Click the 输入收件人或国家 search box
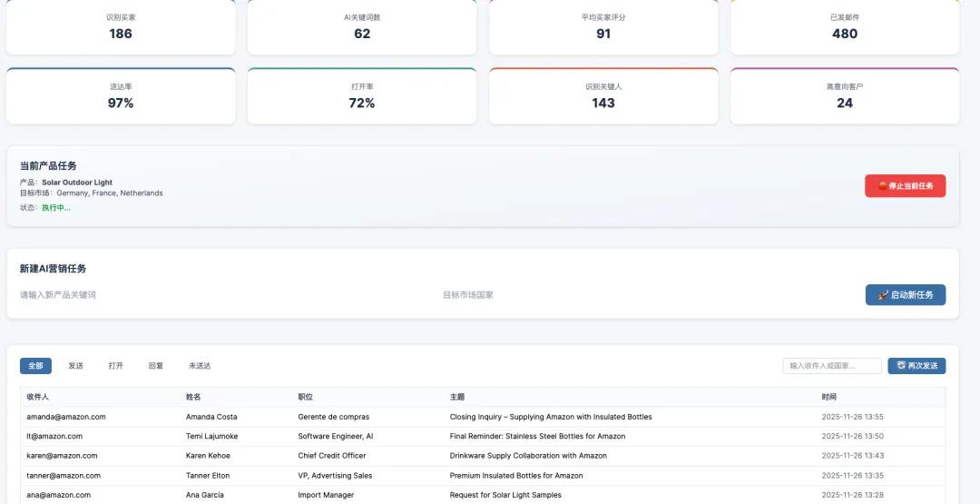The image size is (980, 504). click(831, 366)
